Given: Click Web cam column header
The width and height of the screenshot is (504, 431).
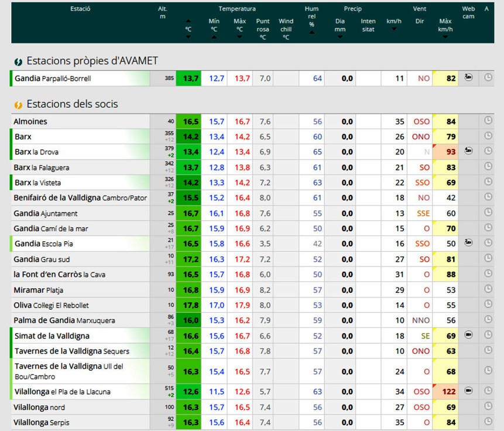Looking at the screenshot, I should [468, 12].
